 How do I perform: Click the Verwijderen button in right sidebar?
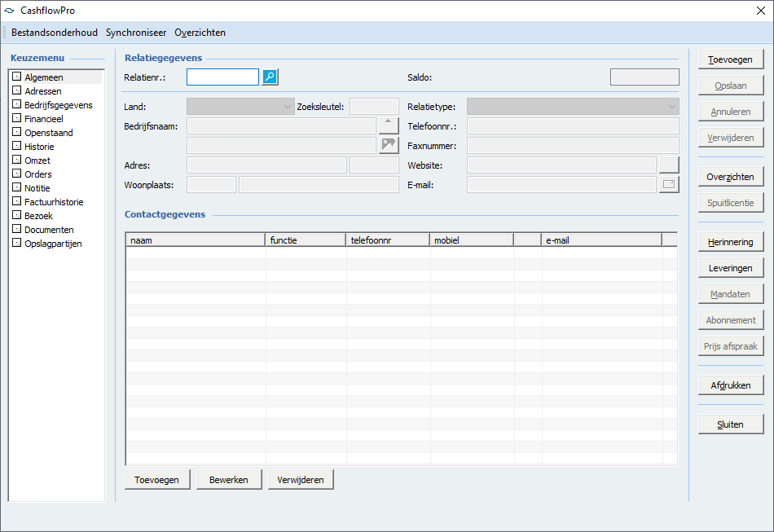coord(731,138)
